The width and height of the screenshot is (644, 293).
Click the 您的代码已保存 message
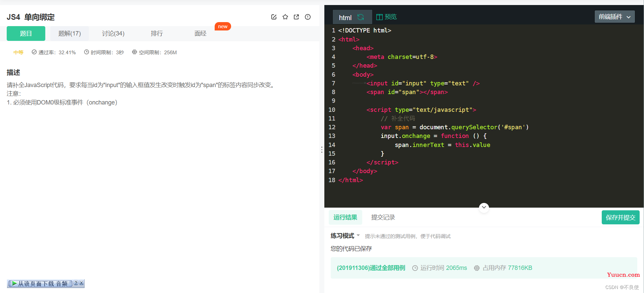pyautogui.click(x=351, y=249)
